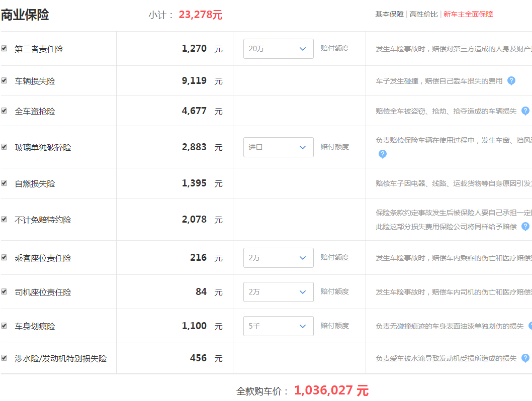Uncheck 第三者责任险 checkbox
This screenshot has height=401, width=532.
4,48
